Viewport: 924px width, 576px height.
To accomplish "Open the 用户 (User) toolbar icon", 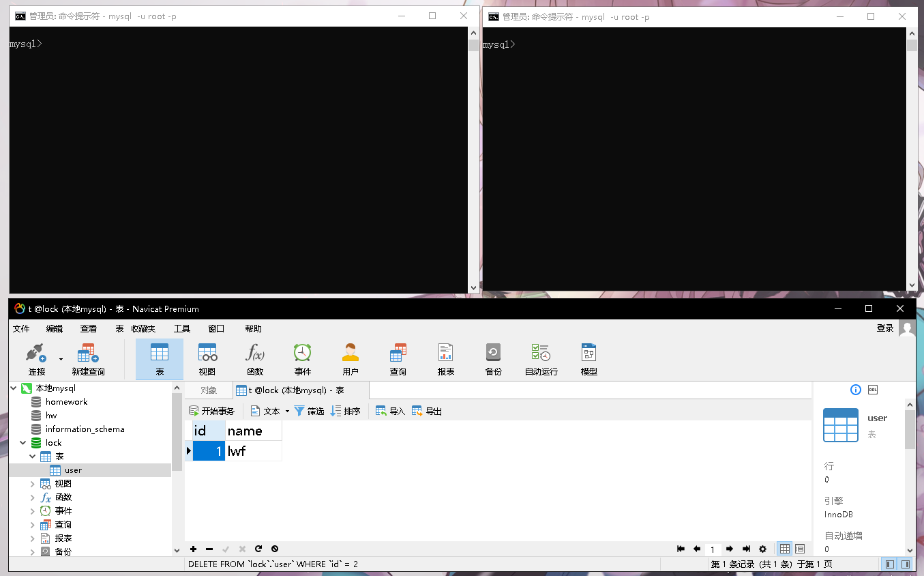I will pyautogui.click(x=351, y=359).
